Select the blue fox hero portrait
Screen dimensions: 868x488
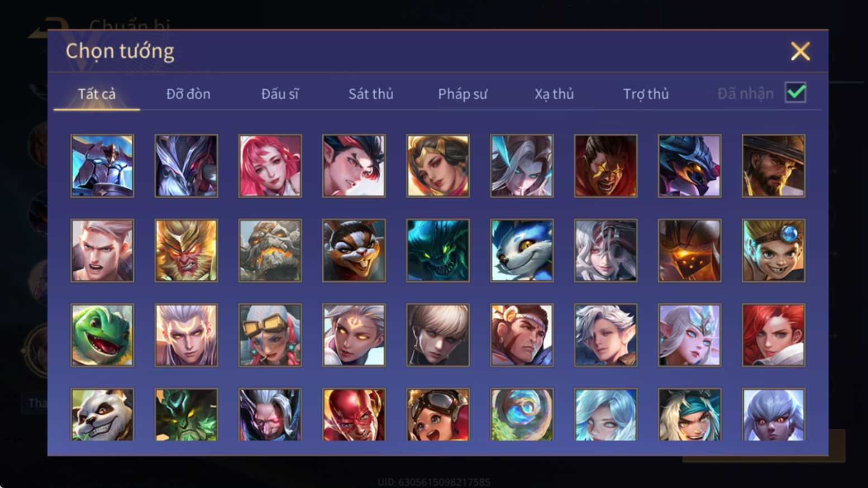click(522, 250)
